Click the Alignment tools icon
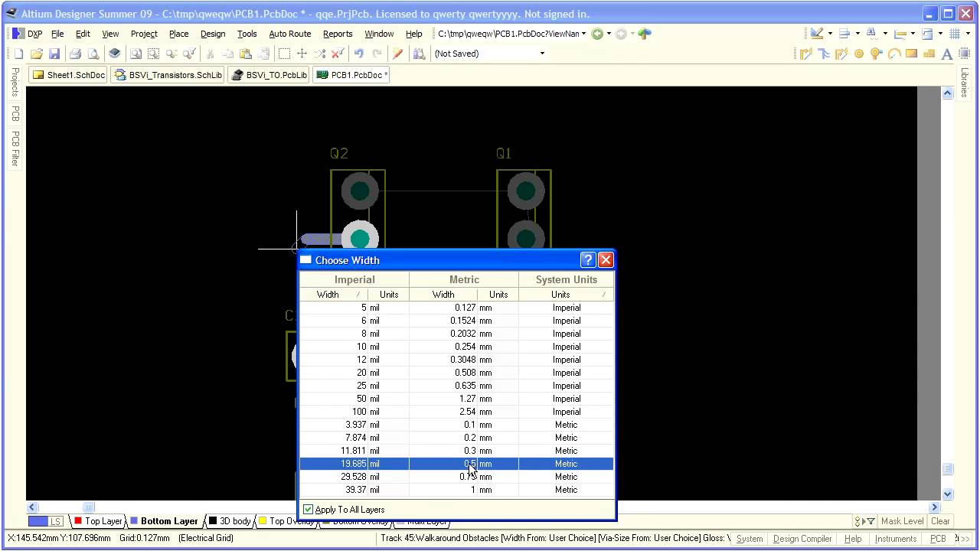The image size is (980, 551). point(844,34)
